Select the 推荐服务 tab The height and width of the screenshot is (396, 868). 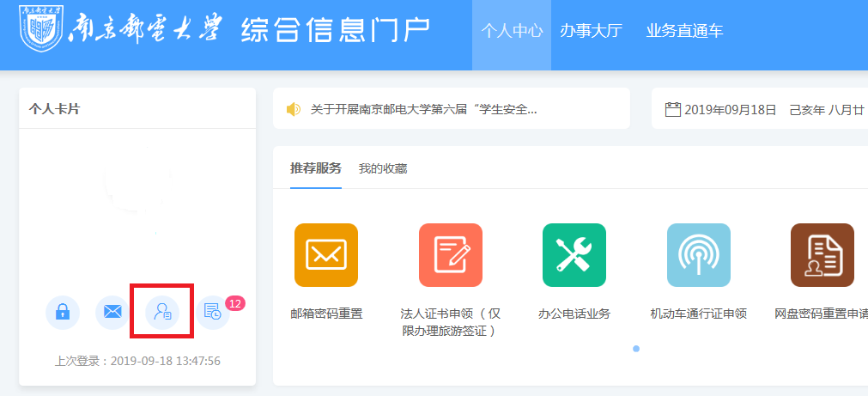316,168
